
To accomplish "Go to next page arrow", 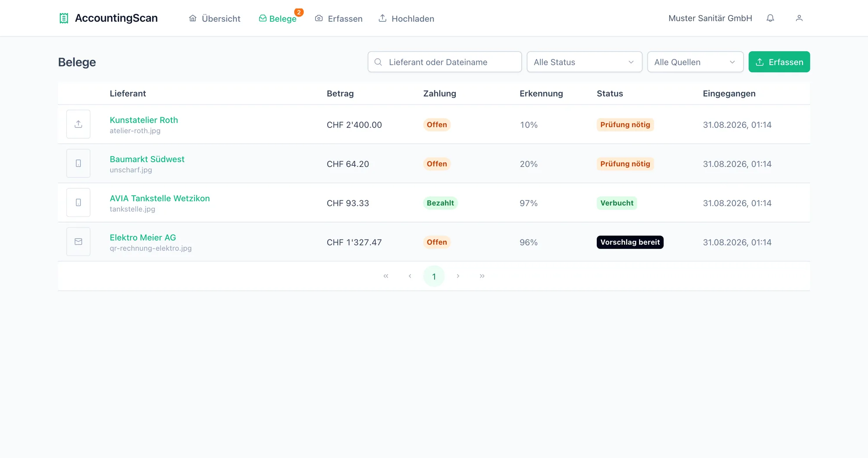I will (458, 276).
